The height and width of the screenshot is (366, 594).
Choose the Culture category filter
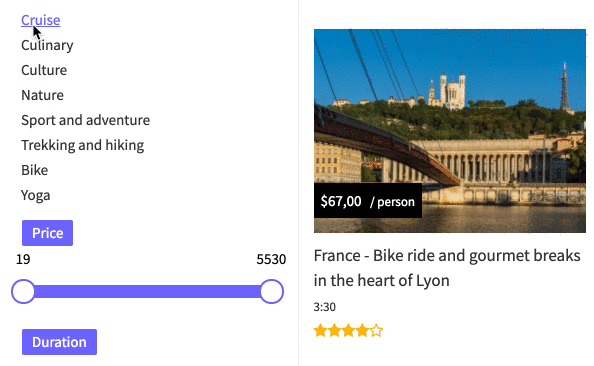coord(44,70)
